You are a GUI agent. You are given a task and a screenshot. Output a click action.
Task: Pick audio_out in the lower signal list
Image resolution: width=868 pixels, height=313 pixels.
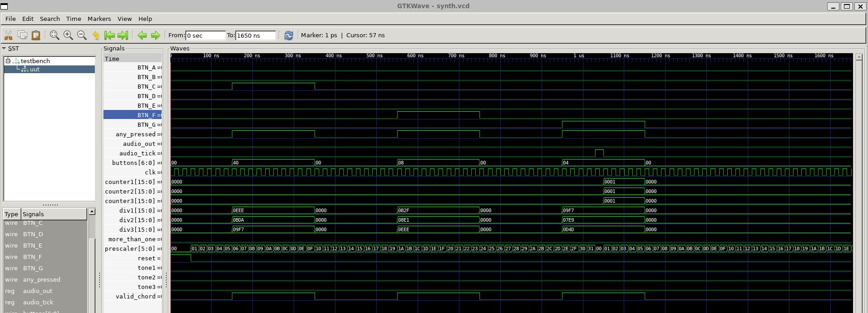click(38, 291)
